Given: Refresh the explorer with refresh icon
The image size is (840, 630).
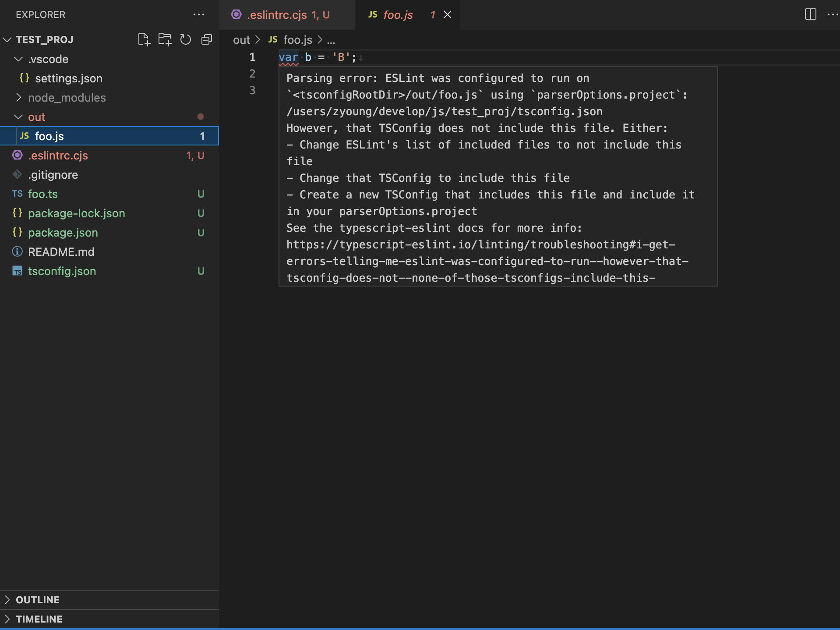Looking at the screenshot, I should click(186, 40).
